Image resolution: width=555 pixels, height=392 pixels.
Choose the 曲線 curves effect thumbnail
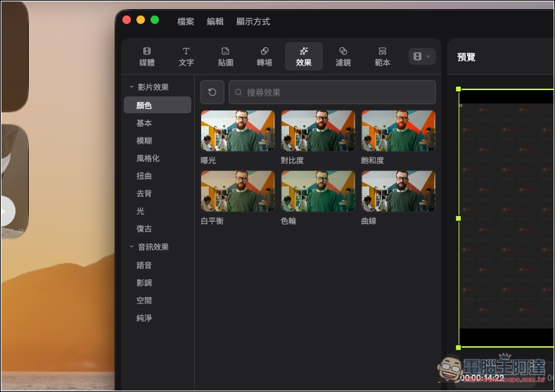(398, 191)
